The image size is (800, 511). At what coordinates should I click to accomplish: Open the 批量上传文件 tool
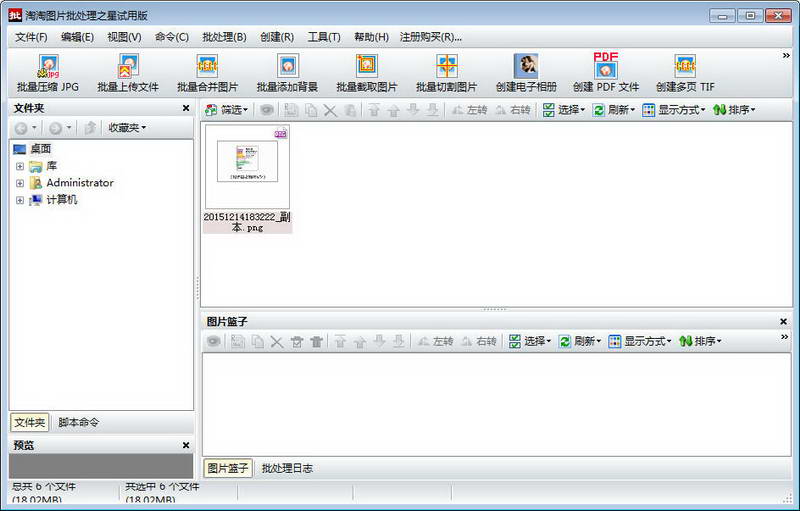tap(128, 73)
